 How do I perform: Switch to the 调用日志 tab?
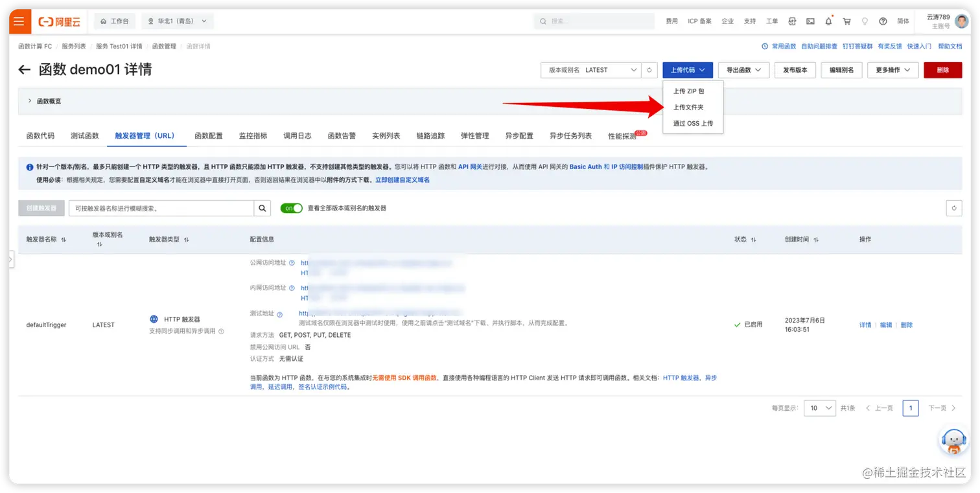pos(297,136)
